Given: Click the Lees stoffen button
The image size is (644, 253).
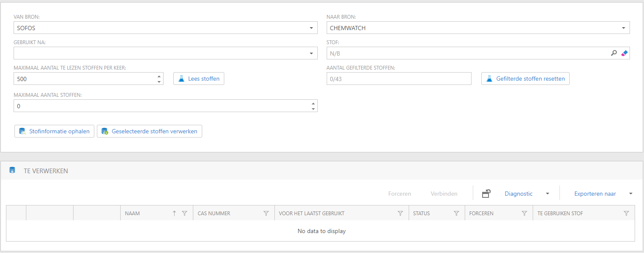Looking at the screenshot, I should coord(198,79).
